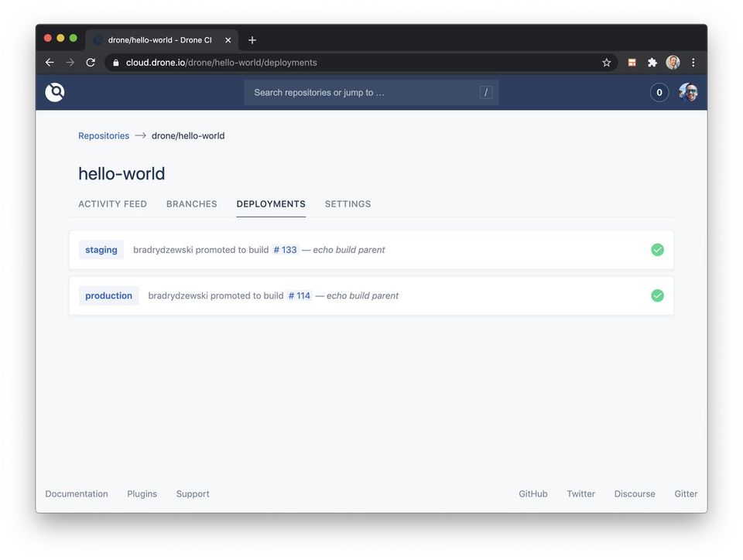Click the staging deployment success checkmark
Viewport: 743px width, 560px height.
(657, 250)
